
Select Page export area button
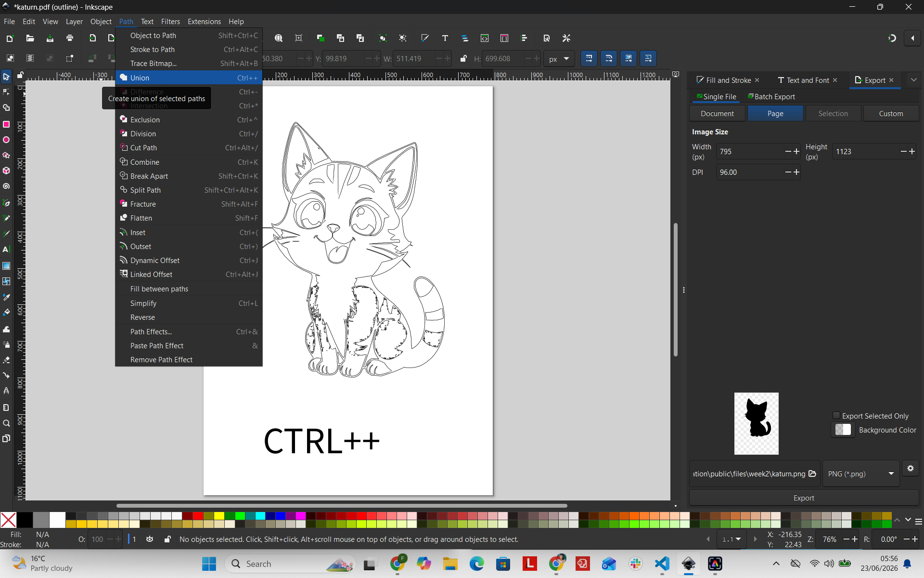coord(775,113)
